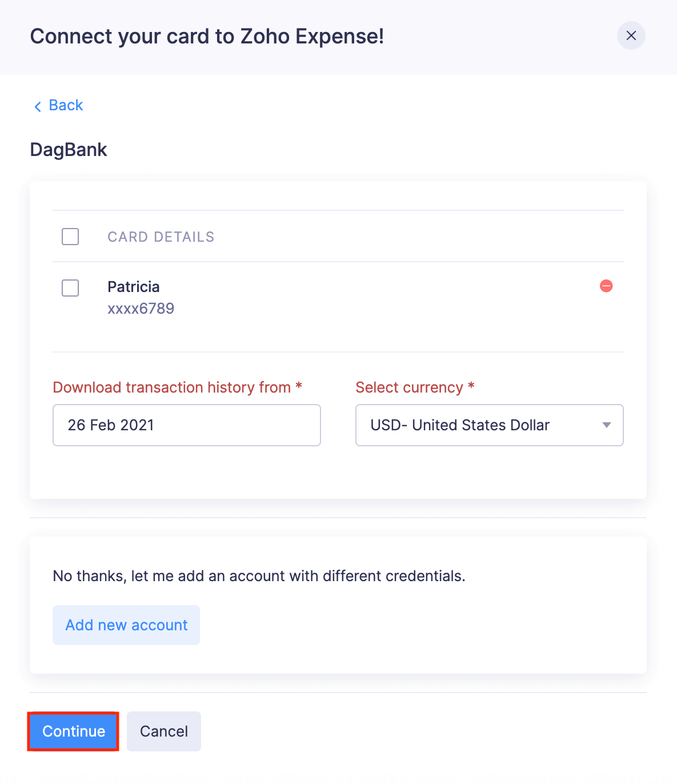This screenshot has width=677, height=784.
Task: Check the Patricia xxxx6789 card checkbox
Action: (x=70, y=288)
